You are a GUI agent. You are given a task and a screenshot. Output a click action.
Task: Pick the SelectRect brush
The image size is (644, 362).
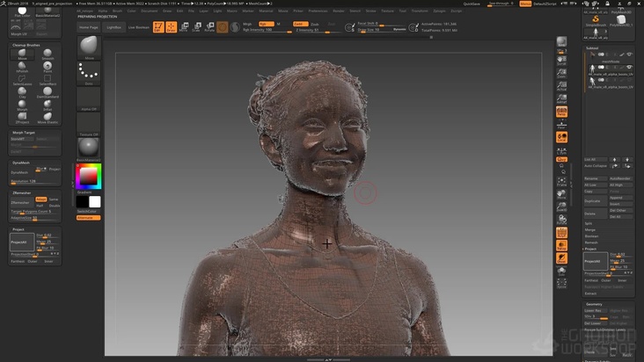(x=48, y=80)
